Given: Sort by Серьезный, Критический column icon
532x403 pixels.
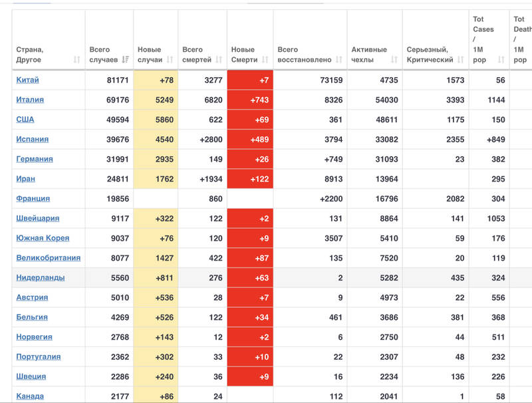Looking at the screenshot, I should coord(461,60).
